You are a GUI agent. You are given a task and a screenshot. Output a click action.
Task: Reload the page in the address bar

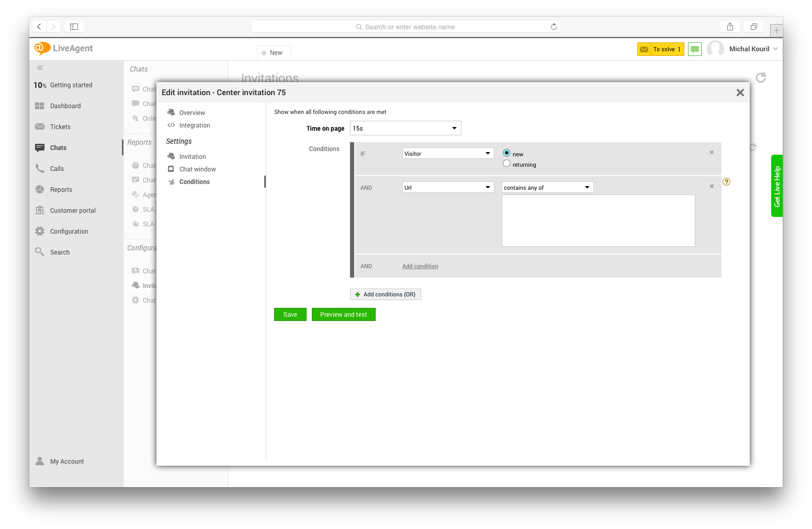click(x=554, y=27)
